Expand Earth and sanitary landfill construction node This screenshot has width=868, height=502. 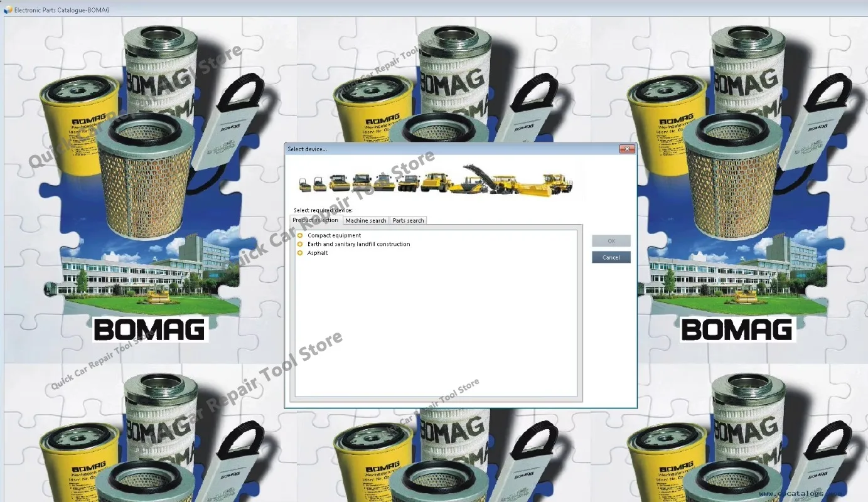coord(300,244)
